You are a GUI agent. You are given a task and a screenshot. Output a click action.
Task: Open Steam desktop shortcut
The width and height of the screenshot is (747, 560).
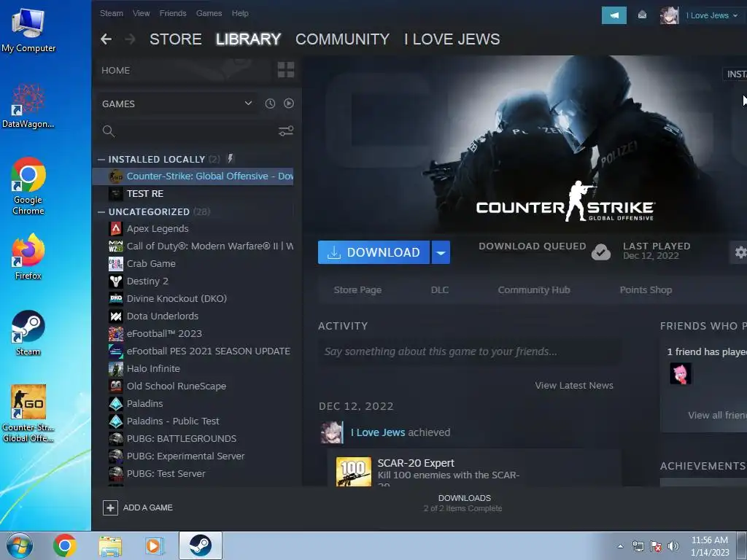coord(28,333)
